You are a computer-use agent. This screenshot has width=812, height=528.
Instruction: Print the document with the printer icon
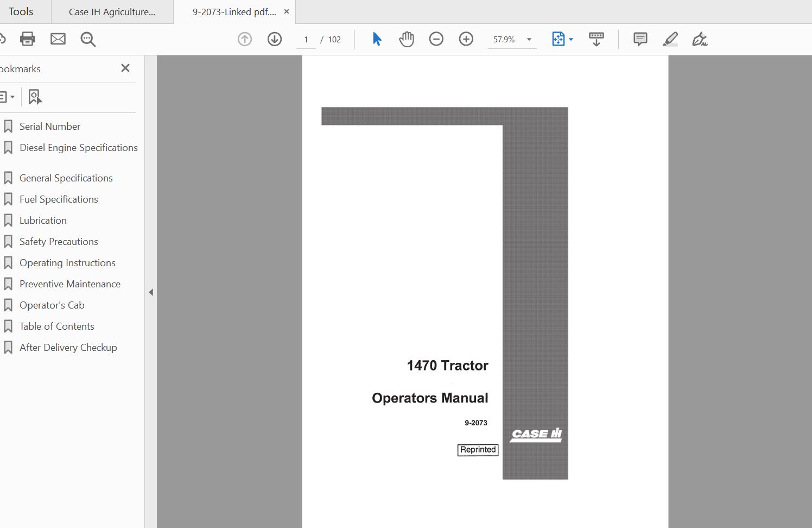(28, 39)
